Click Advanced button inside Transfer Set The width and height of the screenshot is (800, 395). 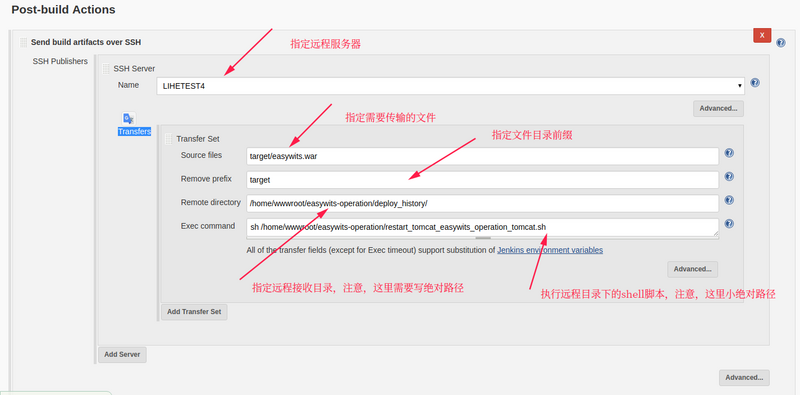[692, 269]
